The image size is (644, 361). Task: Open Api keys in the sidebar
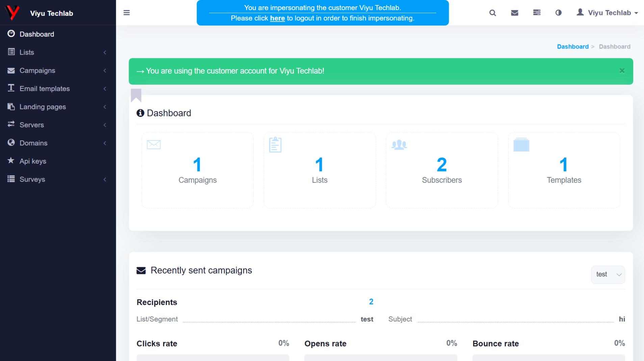pyautogui.click(x=33, y=161)
